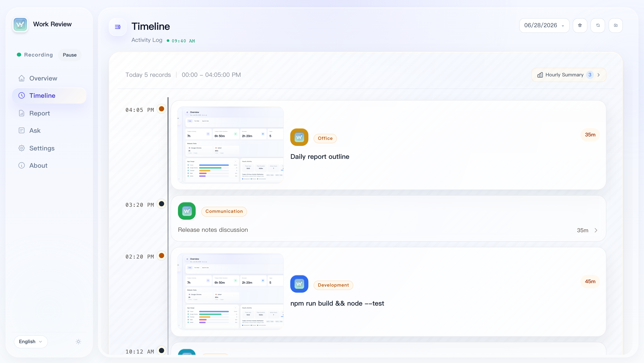This screenshot has height=363, width=644.
Task: Click the 35m badge on Office record
Action: point(590,135)
